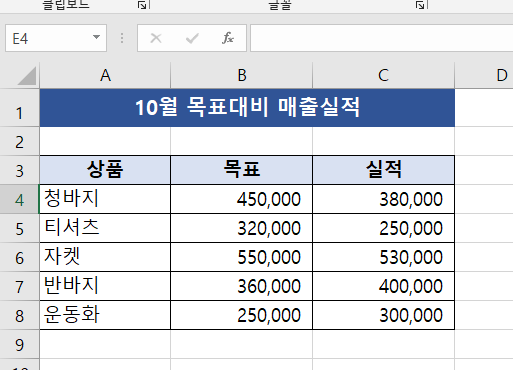Click the title cell '10월 목표대비 매출실적'
513x370 pixels.
tap(247, 108)
